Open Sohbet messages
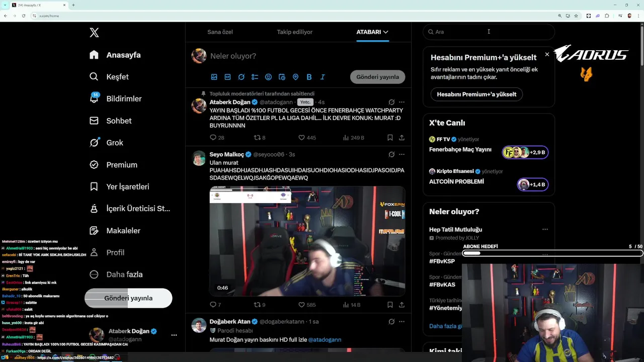This screenshot has height=362, width=644. tap(111, 121)
